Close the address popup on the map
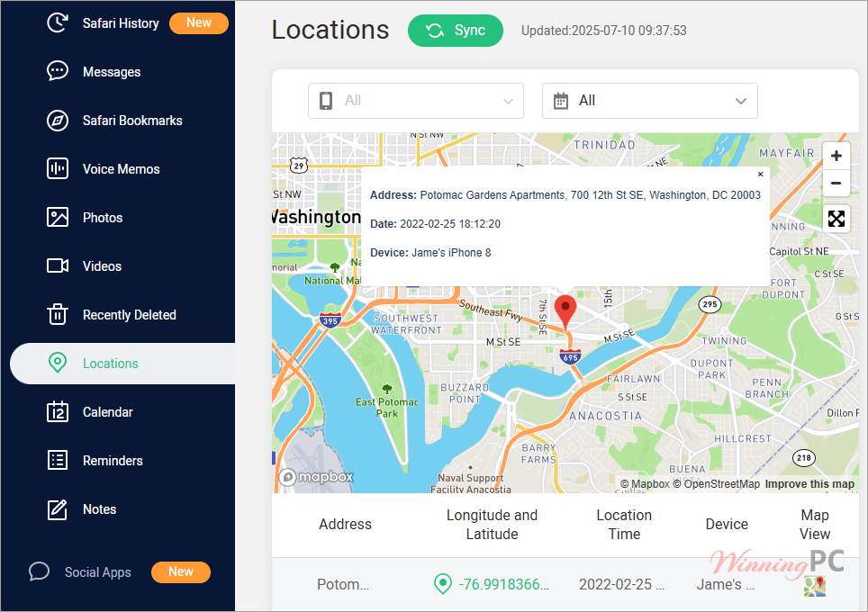Viewport: 868px width, 612px height. [x=761, y=175]
